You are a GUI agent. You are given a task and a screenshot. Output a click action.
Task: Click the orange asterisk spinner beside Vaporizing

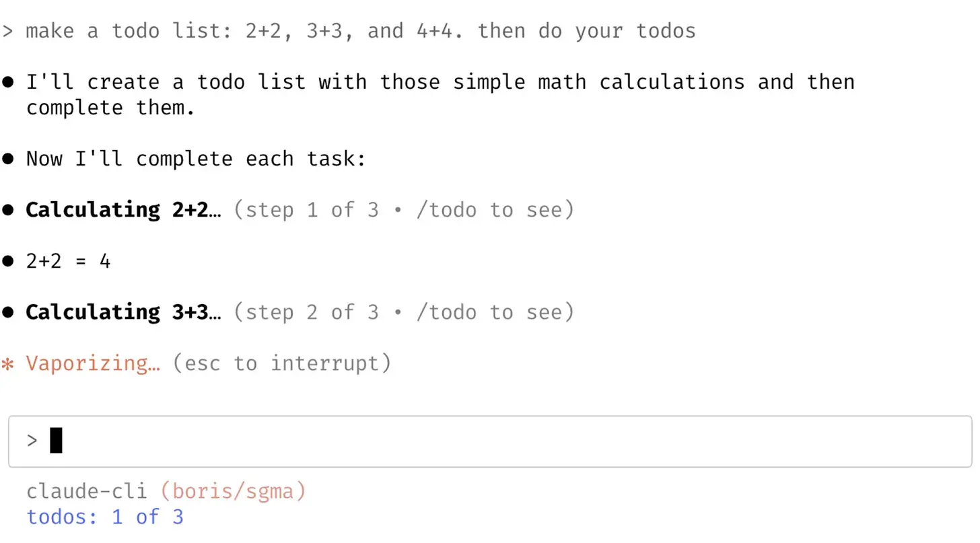pos(8,365)
